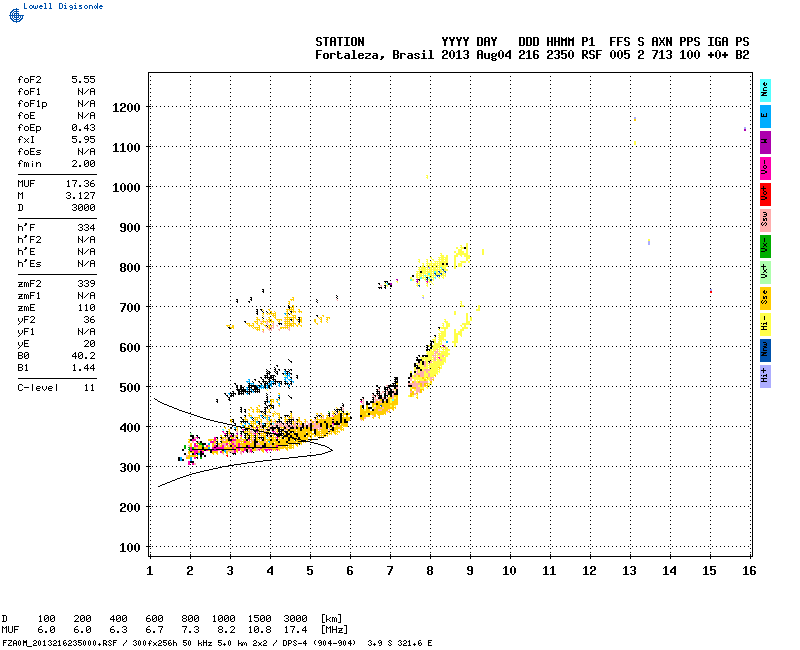Image resolution: width=800 pixels, height=650 pixels.
Task: Click the zmF2 value 339
Action: pyautogui.click(x=86, y=284)
